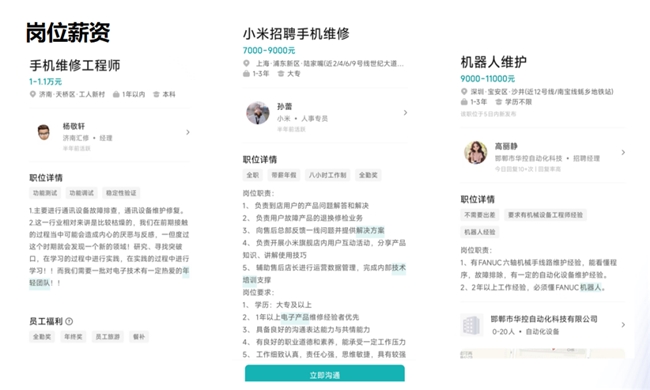Click the salary 7000-9000元

click(269, 51)
